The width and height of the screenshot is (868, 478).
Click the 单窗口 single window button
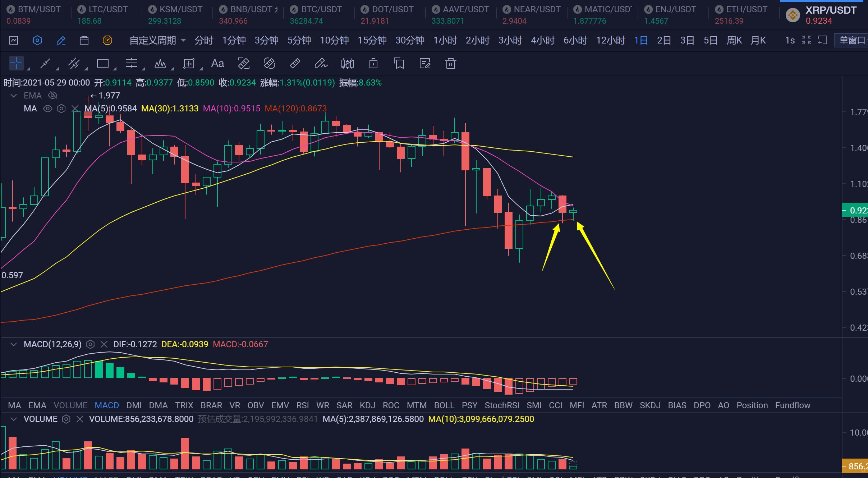[851, 40]
